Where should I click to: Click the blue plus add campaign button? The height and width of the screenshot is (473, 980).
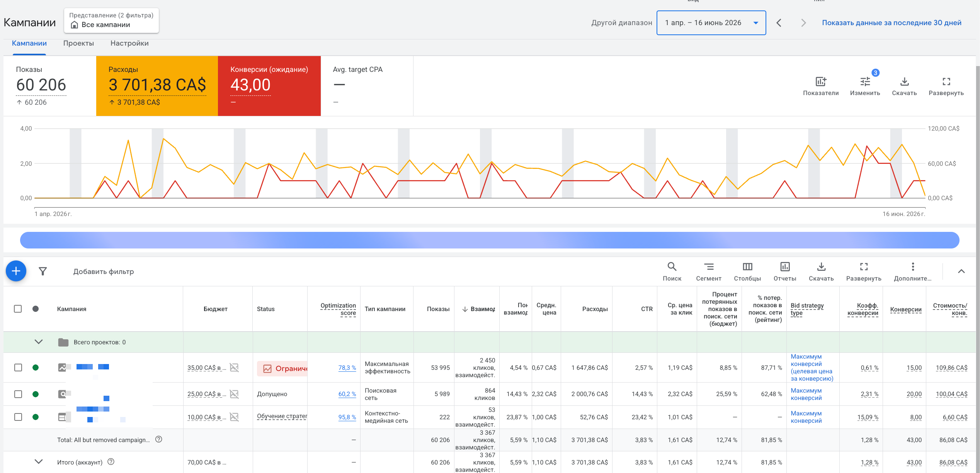coord(16,271)
